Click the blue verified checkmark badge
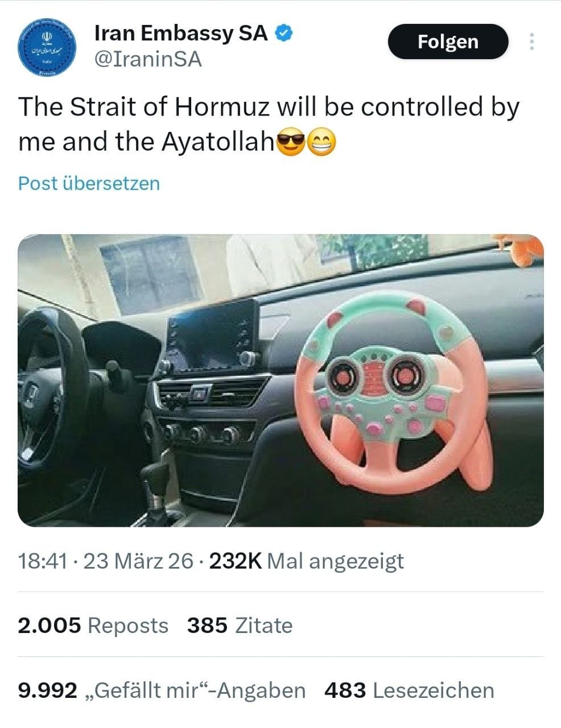The height and width of the screenshot is (728, 561). (x=283, y=34)
